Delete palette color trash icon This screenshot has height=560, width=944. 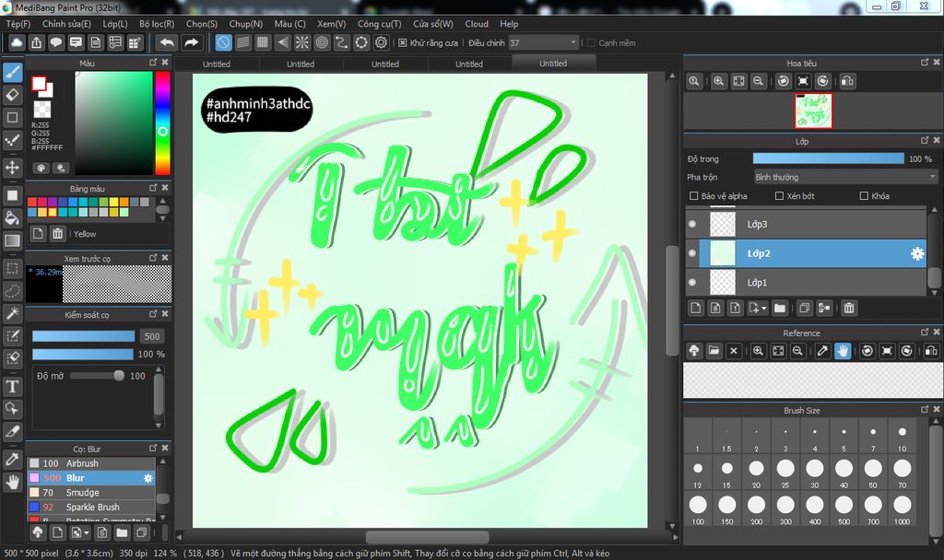[x=57, y=233]
